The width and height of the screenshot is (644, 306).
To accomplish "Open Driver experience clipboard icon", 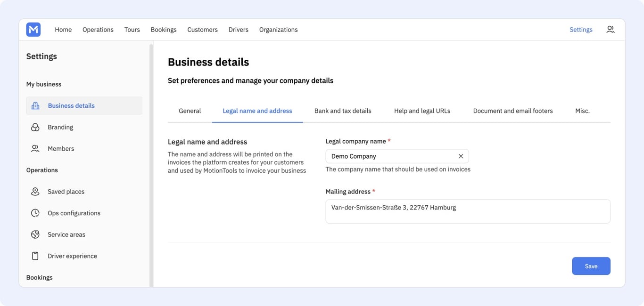I will click(35, 256).
